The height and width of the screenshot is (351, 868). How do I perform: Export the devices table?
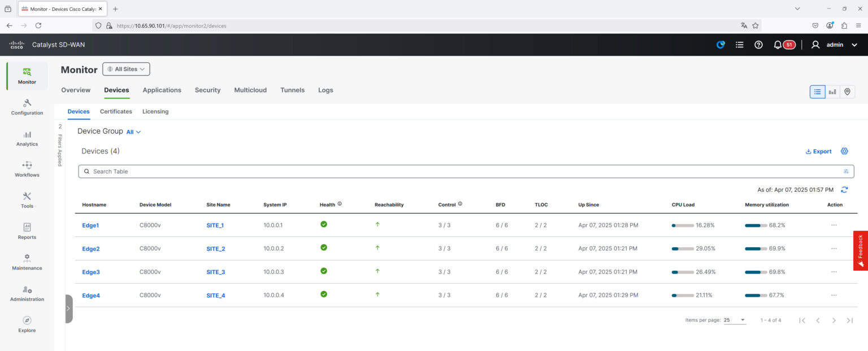point(818,151)
